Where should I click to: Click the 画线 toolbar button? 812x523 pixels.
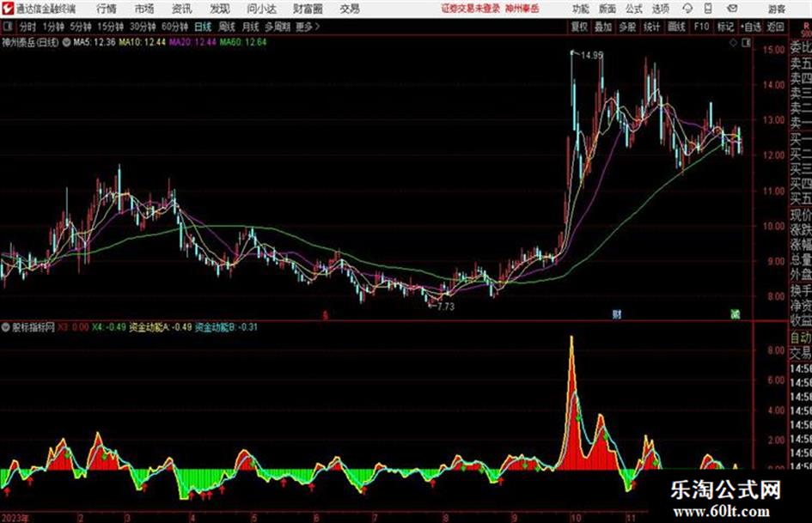point(676,27)
